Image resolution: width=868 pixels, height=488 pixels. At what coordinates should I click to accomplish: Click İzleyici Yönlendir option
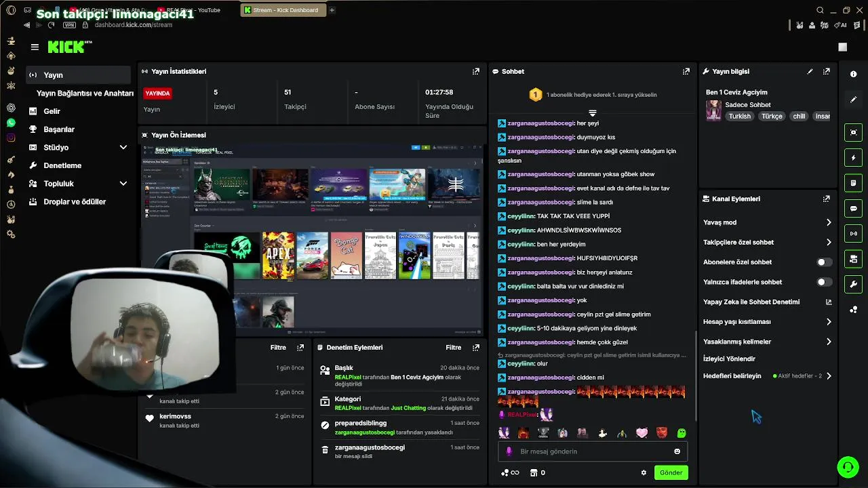pos(729,359)
